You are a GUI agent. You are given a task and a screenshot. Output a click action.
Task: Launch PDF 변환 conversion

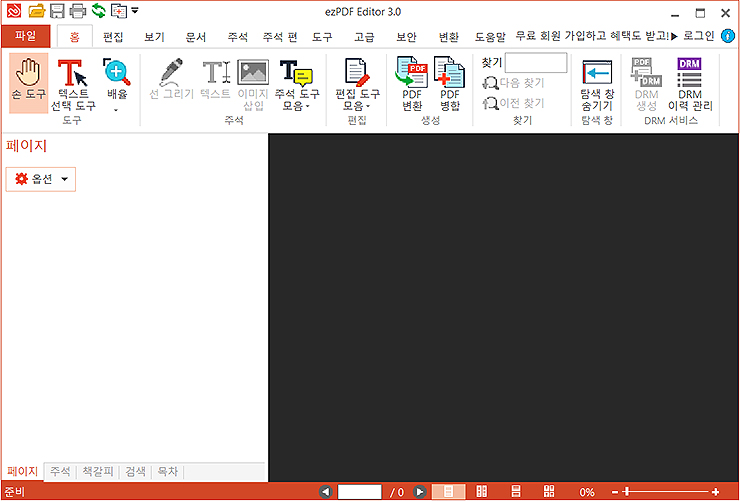(411, 85)
